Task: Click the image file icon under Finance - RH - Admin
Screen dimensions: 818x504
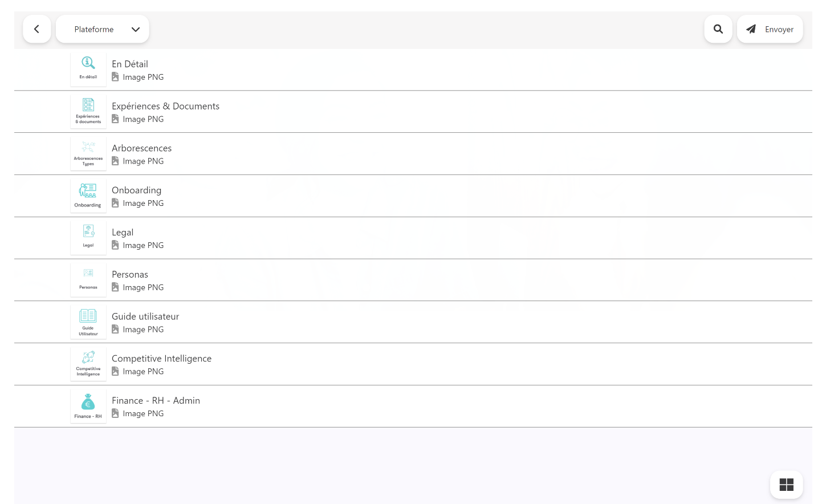Action: coord(115,413)
